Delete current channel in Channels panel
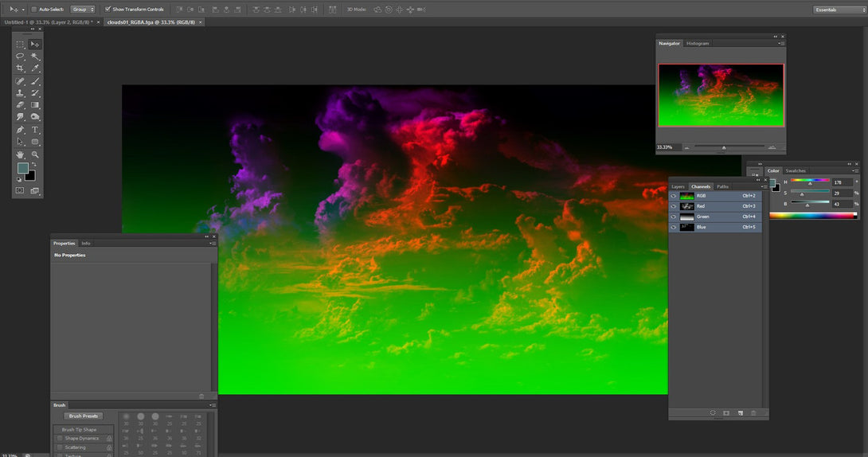Viewport: 868px width, 457px height. 753,412
